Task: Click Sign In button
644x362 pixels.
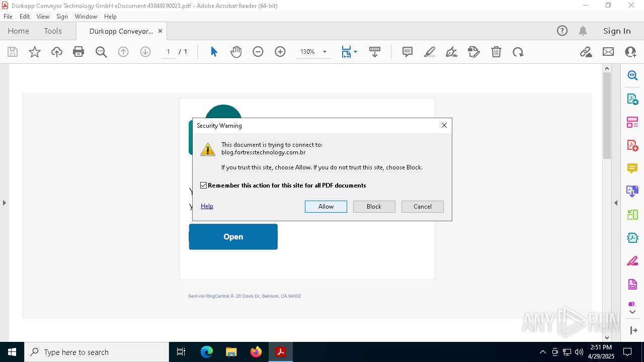Action: pos(617,31)
